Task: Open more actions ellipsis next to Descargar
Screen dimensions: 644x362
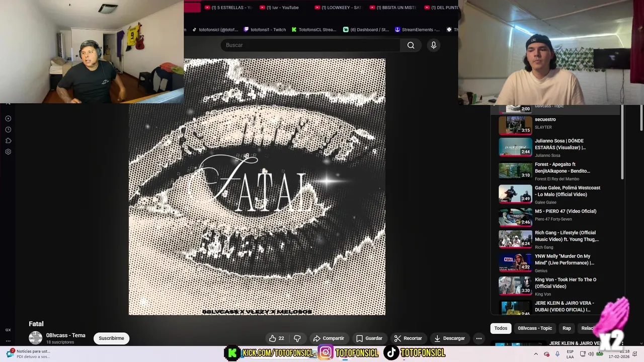Action: pos(479,338)
